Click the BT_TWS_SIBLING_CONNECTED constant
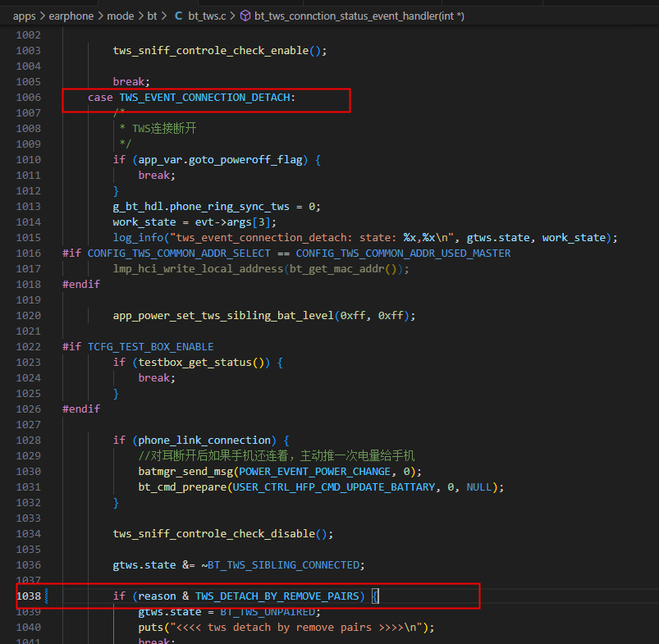The image size is (659, 644). click(283, 565)
